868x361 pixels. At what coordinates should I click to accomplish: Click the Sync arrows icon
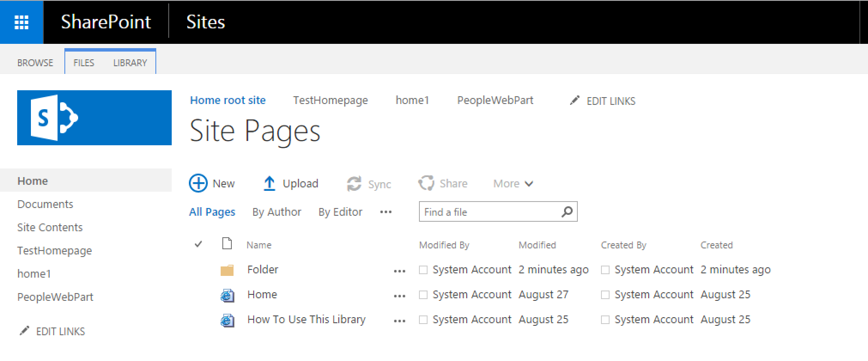(x=354, y=184)
